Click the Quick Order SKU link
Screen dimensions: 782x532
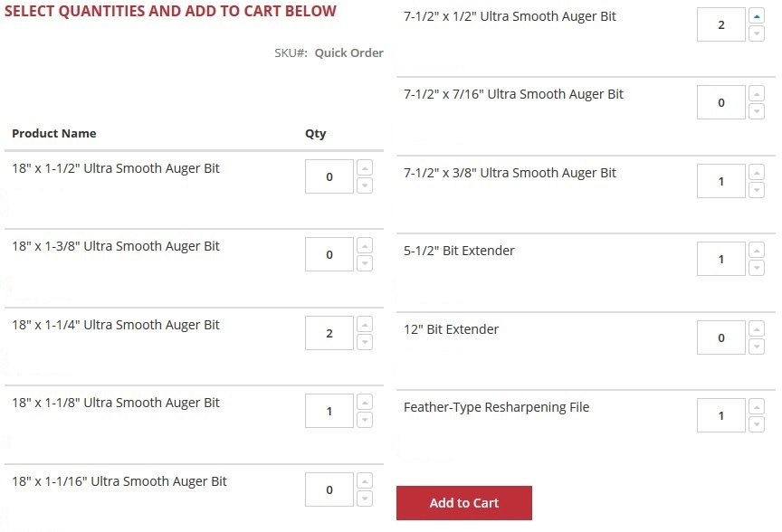click(348, 52)
